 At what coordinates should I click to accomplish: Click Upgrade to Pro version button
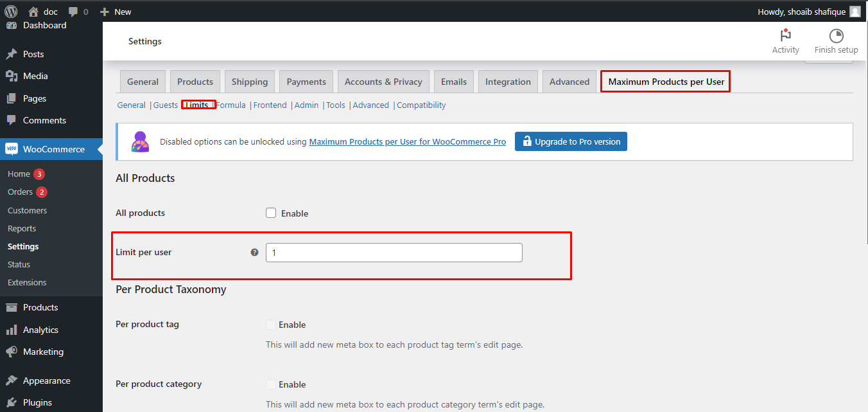[x=571, y=141]
